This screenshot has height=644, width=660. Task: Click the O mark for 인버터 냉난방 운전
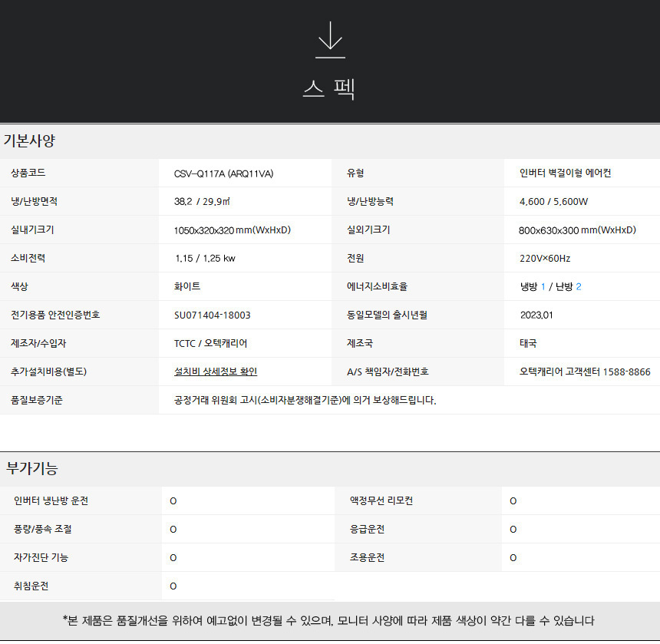173,501
